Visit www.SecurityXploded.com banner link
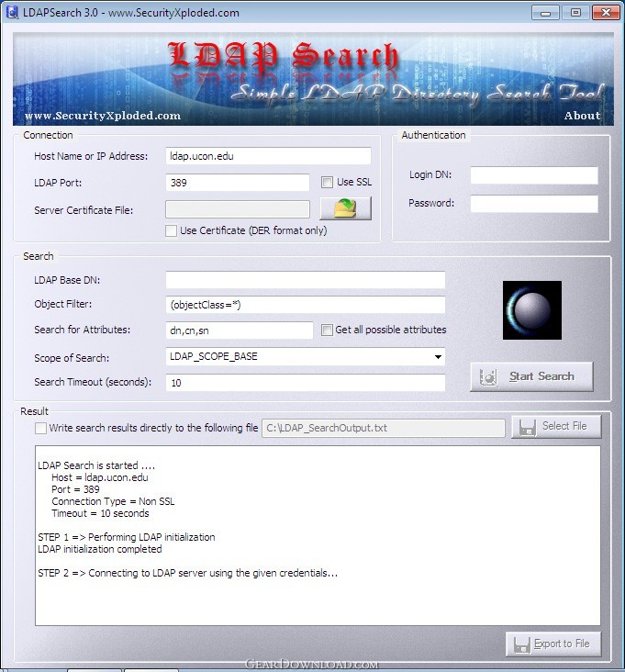Image resolution: width=625 pixels, height=672 pixels. [x=103, y=116]
